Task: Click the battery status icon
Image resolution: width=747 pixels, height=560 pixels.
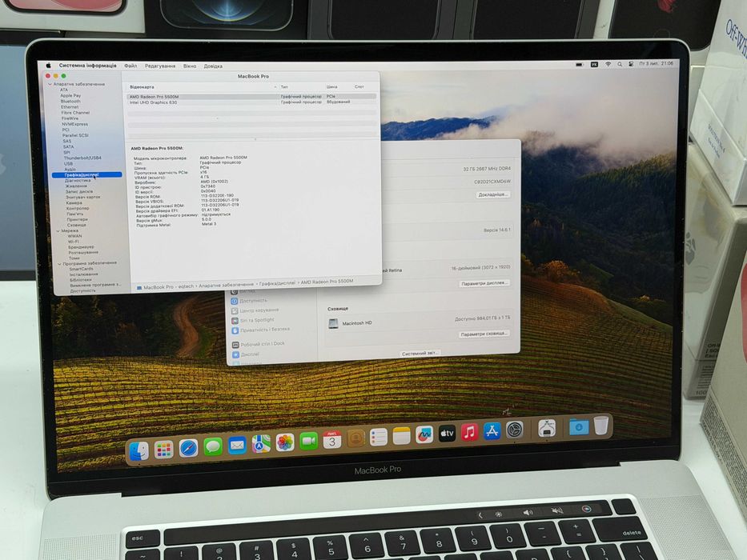Action: pos(580,65)
